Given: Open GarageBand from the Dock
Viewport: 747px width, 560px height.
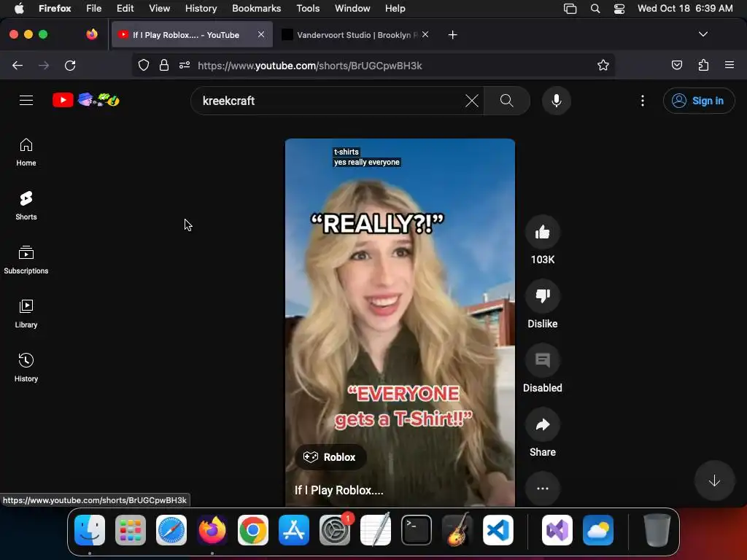Looking at the screenshot, I should point(457,530).
